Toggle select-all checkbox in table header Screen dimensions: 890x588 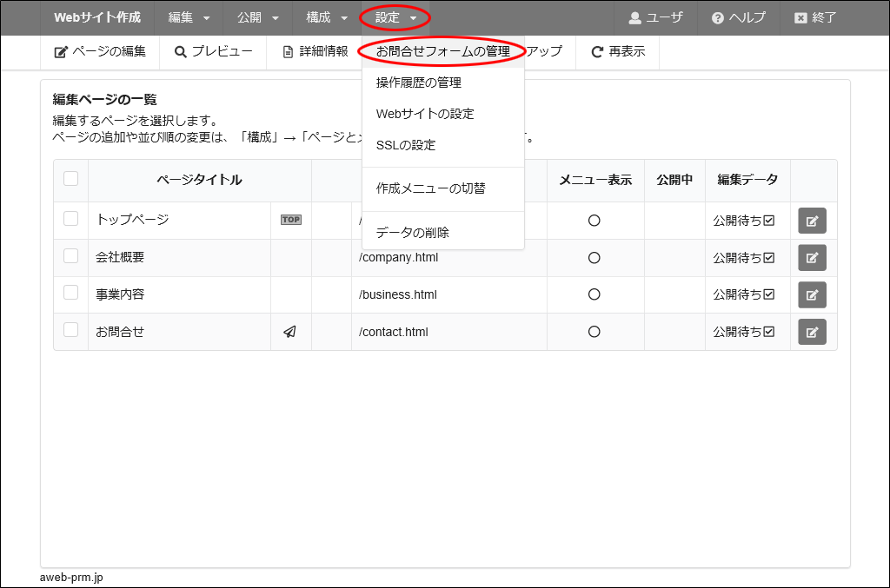71,179
